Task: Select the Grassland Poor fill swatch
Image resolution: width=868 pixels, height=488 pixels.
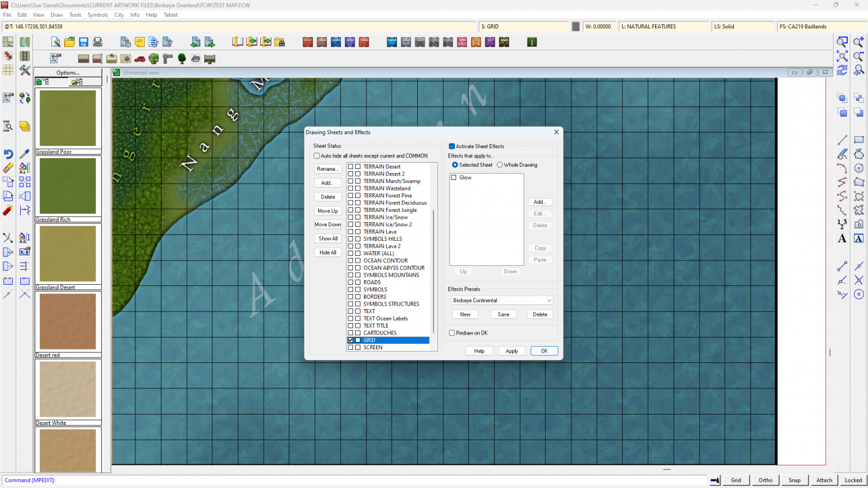Action: pyautogui.click(x=68, y=119)
